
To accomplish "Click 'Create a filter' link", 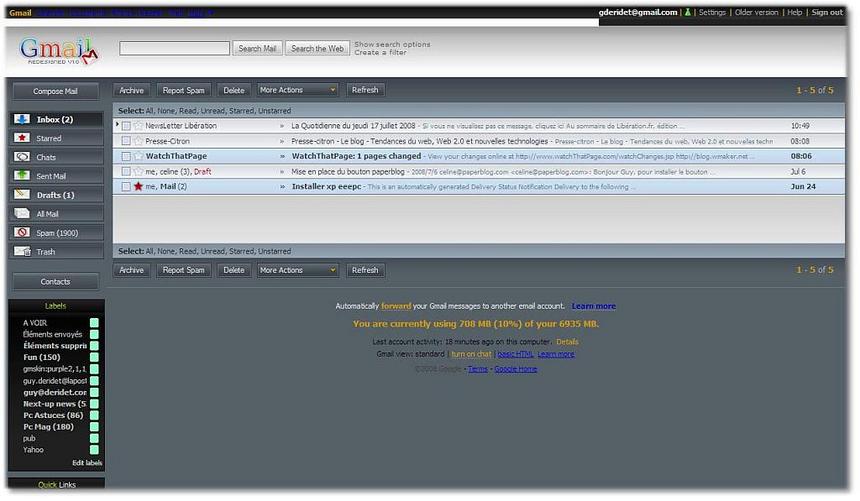I will (x=381, y=53).
